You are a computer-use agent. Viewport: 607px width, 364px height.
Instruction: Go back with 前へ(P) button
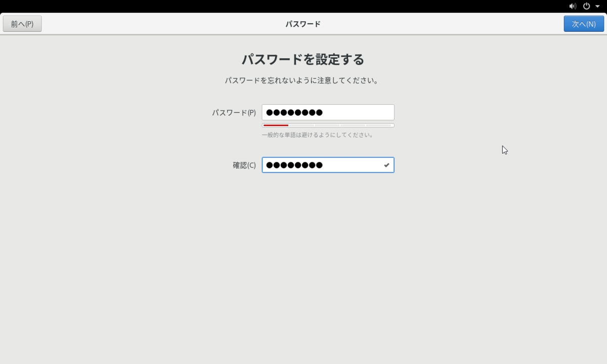click(22, 24)
